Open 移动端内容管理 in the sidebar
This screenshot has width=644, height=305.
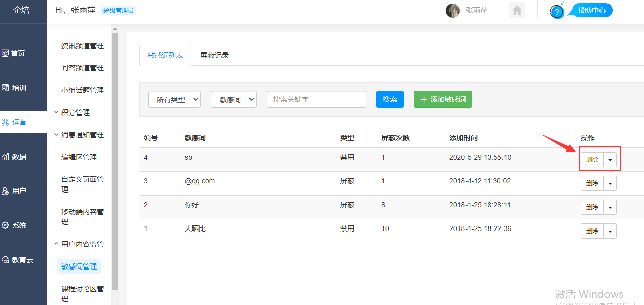pyautogui.click(x=83, y=217)
